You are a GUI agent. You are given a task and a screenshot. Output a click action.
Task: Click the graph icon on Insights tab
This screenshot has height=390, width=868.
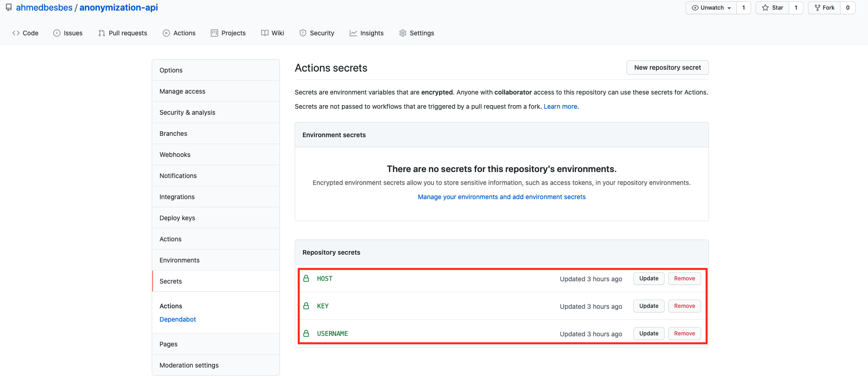[x=353, y=33]
